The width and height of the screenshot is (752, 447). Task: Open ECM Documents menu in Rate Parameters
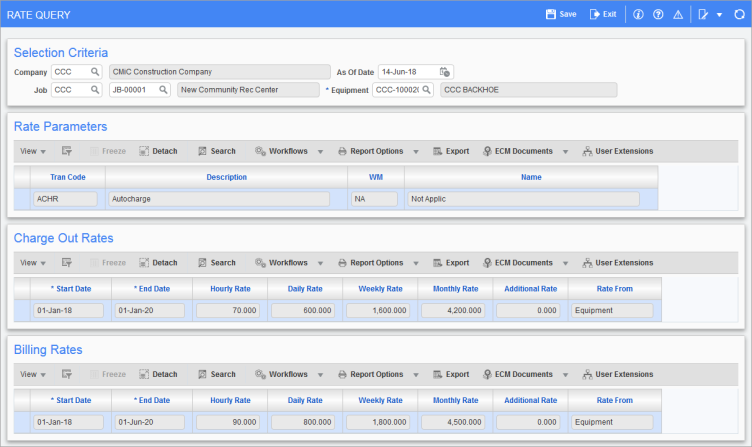pos(525,151)
